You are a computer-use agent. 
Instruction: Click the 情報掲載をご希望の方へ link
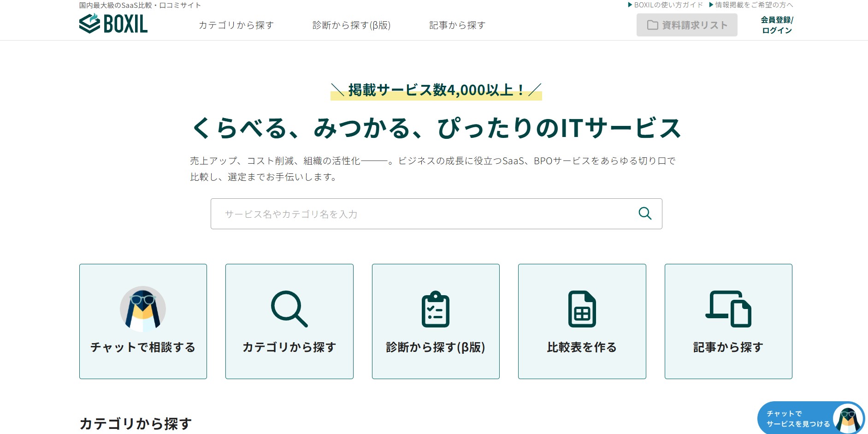(751, 5)
